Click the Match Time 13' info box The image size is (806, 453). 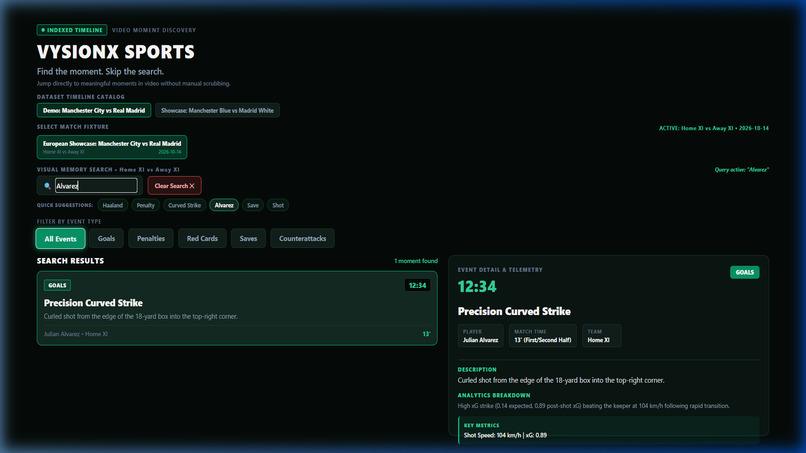pyautogui.click(x=543, y=336)
